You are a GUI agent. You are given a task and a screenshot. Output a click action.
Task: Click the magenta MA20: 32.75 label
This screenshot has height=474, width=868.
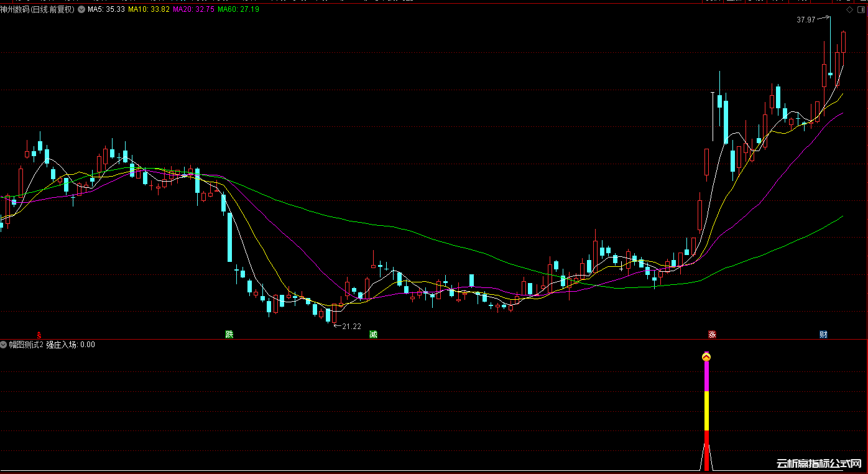pos(193,10)
